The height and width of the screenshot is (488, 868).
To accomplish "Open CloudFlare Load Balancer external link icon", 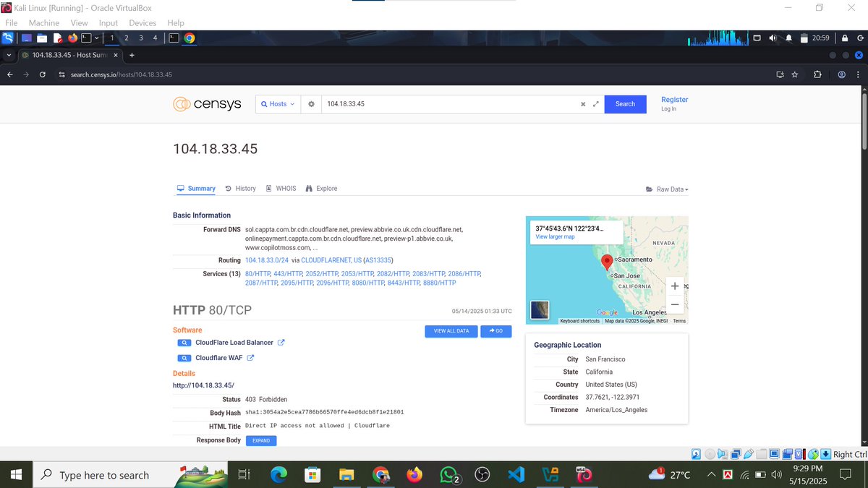I will pos(281,343).
